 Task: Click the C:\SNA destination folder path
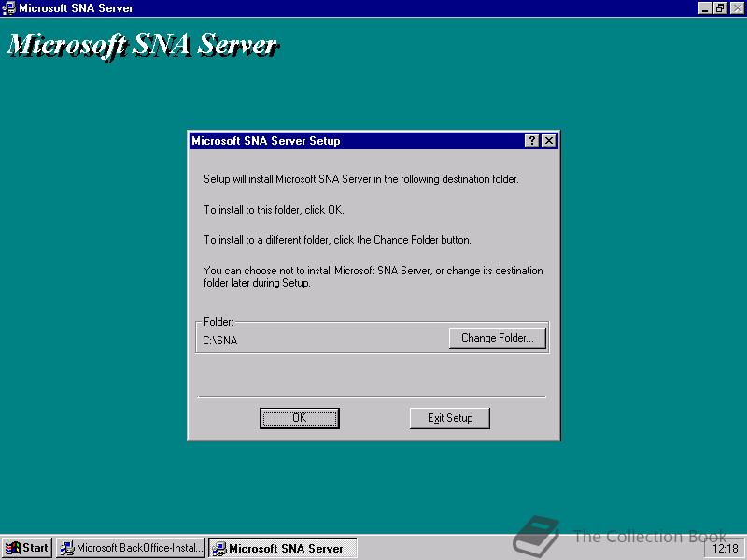click(220, 341)
